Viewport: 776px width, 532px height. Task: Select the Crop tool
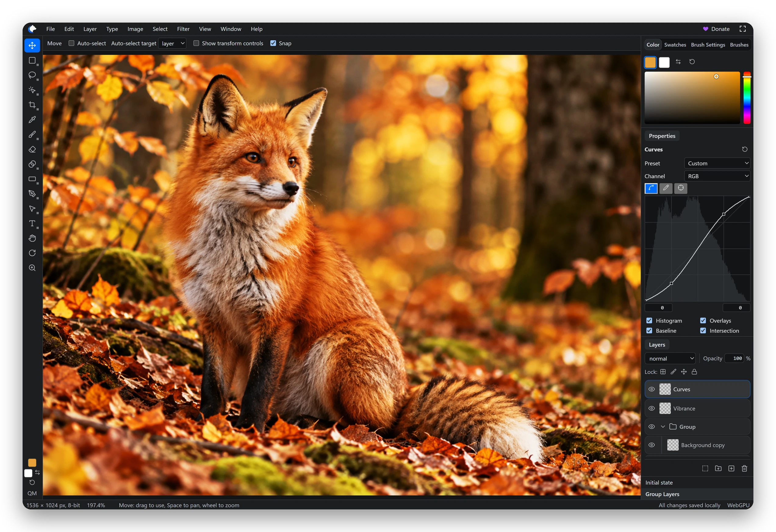pos(32,105)
